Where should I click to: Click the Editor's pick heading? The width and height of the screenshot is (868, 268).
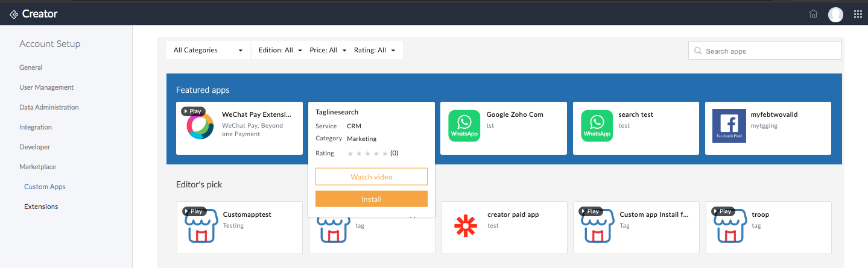[199, 184]
